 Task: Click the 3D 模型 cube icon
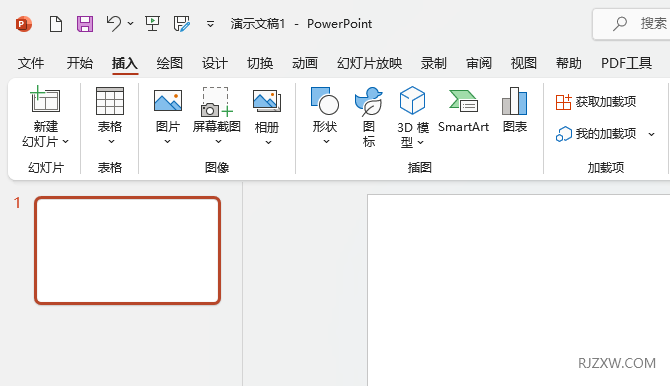[x=412, y=100]
